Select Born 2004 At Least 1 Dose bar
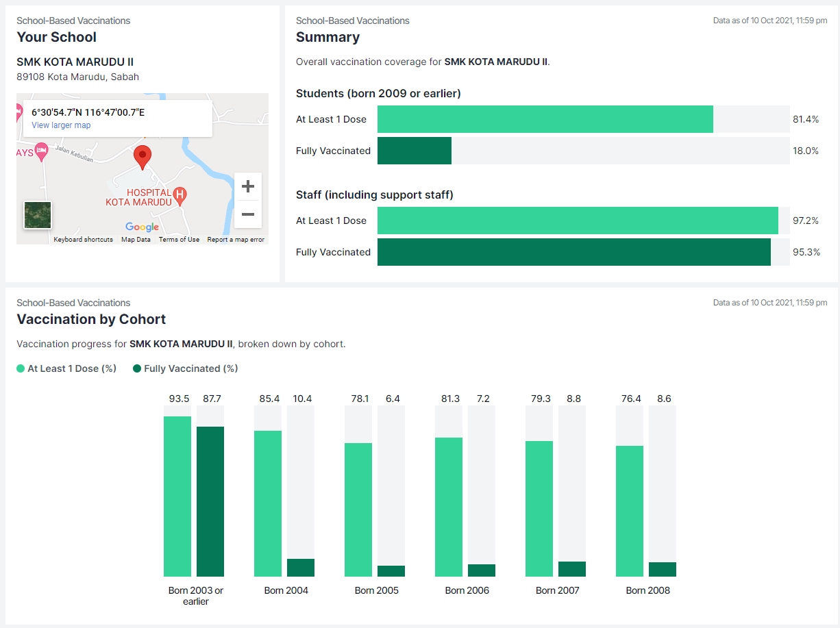Viewport: 840px width, 628px height. point(268,503)
